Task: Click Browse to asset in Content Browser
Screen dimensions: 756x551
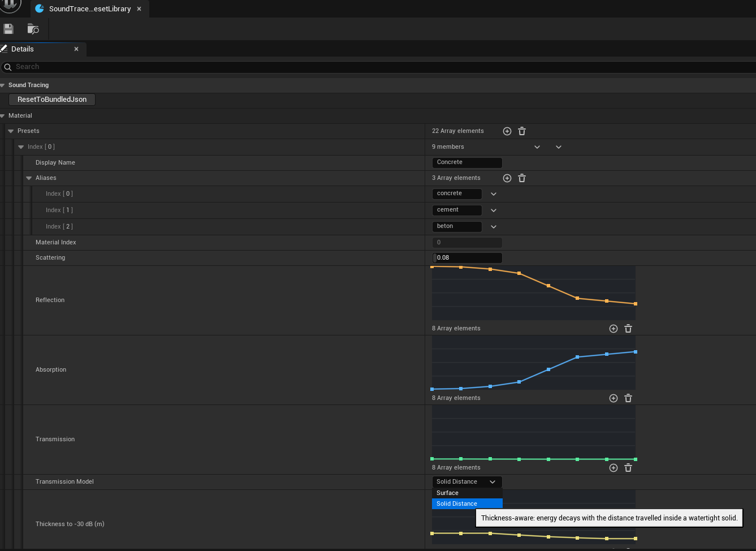Action: click(33, 29)
